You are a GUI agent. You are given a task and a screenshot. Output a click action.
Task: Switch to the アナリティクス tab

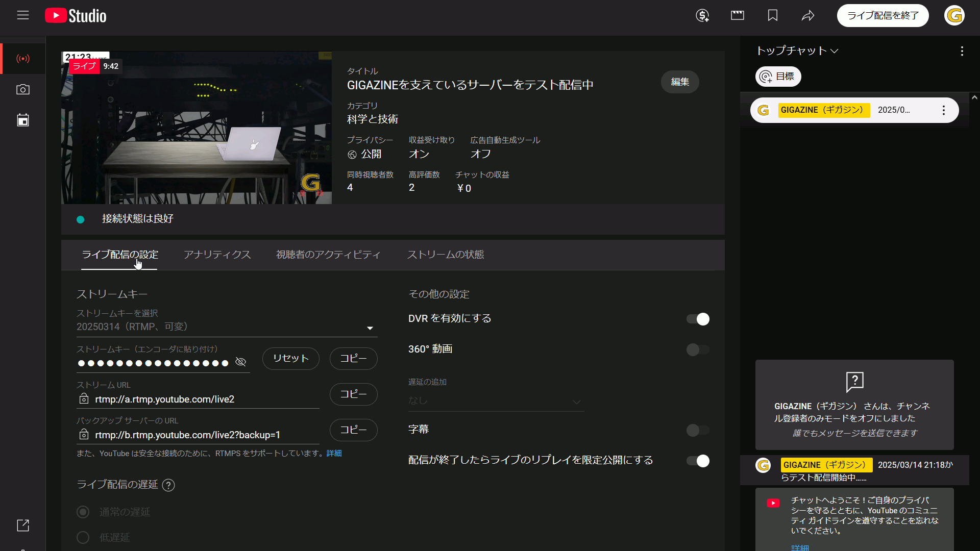217,255
